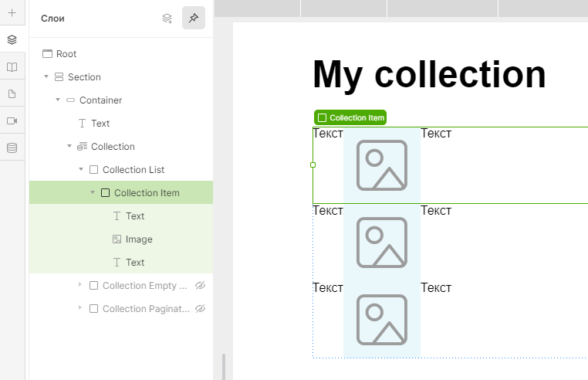Viewport: 588px width, 380px height.
Task: Click the Image layer picture icon
Action: pos(117,239)
